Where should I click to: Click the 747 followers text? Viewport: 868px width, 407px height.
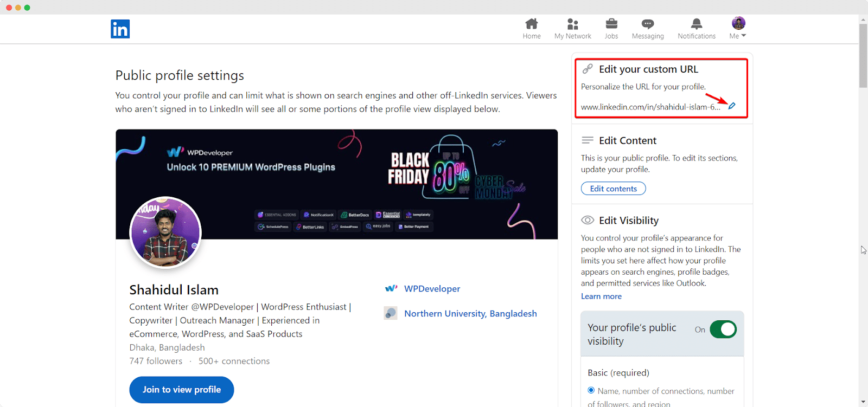[x=156, y=361]
